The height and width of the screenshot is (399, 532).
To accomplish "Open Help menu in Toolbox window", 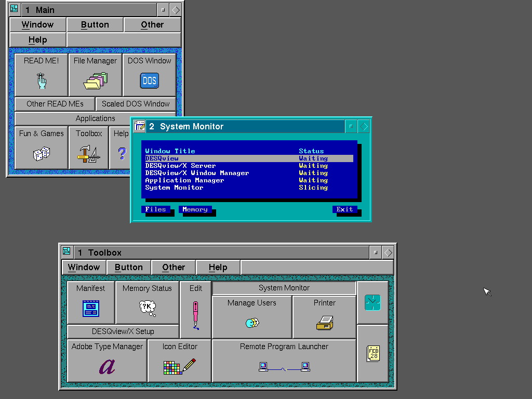I will coord(218,268).
